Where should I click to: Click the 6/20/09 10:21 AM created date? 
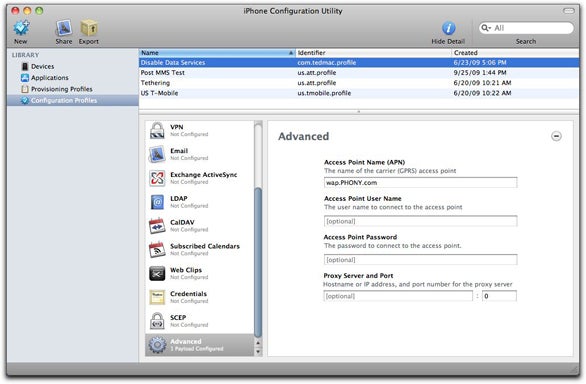(x=482, y=83)
